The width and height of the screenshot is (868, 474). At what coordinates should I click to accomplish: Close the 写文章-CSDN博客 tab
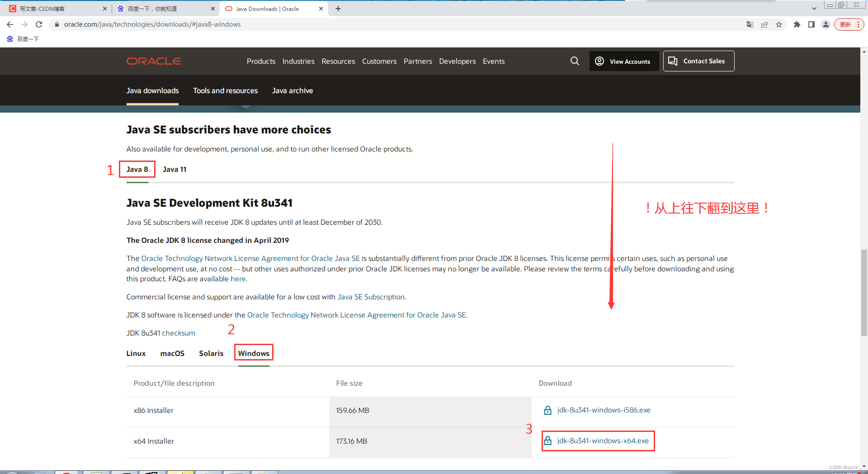coord(105,9)
